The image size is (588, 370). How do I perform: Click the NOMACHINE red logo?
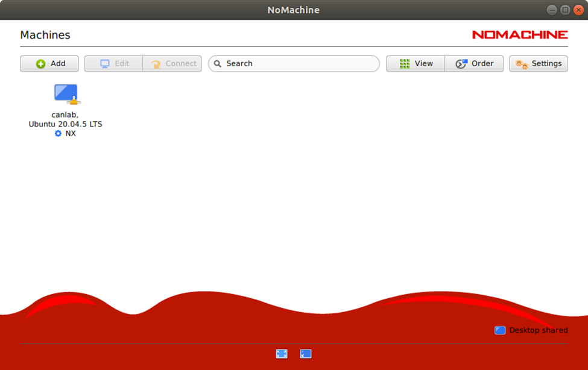[520, 34]
